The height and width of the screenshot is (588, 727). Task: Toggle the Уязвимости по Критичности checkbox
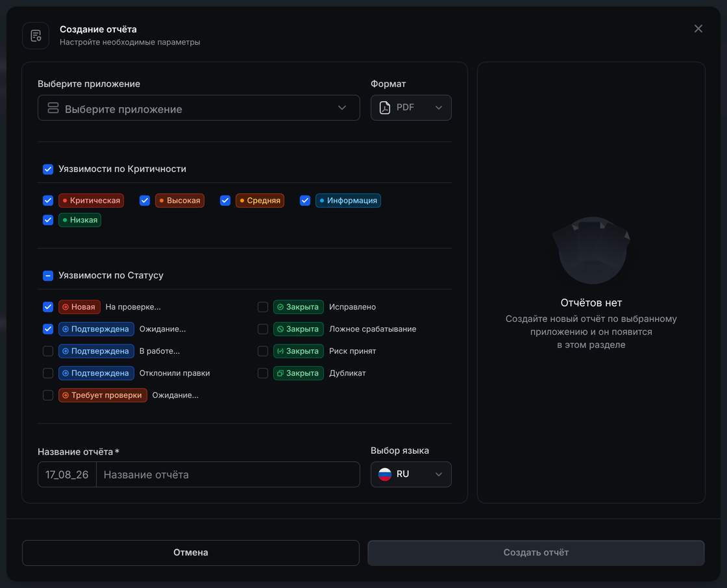48,169
